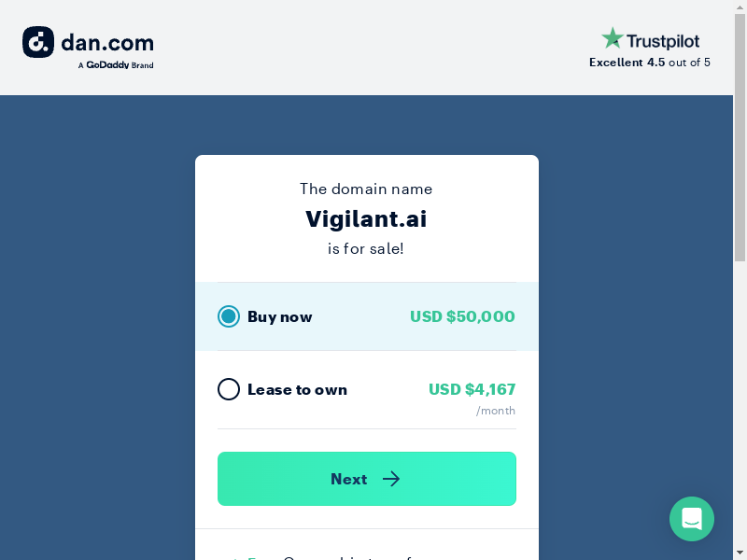Select the Buy now radio button

pyautogui.click(x=229, y=316)
